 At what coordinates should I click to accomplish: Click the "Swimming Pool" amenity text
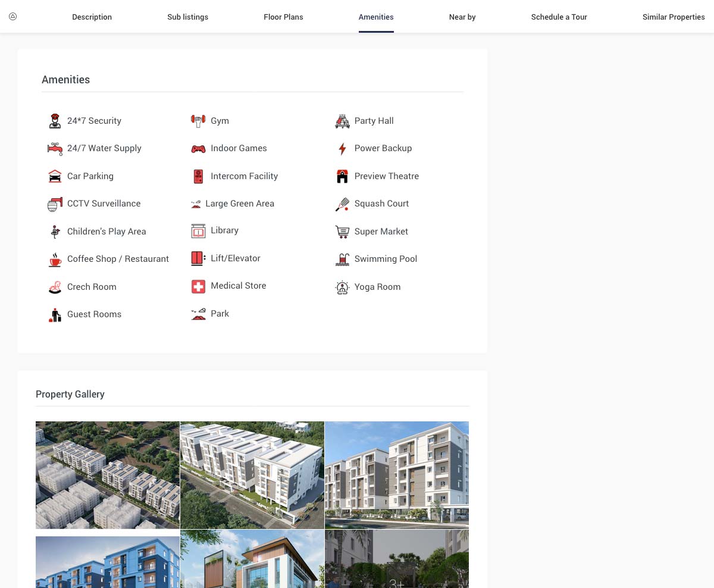pyautogui.click(x=386, y=259)
